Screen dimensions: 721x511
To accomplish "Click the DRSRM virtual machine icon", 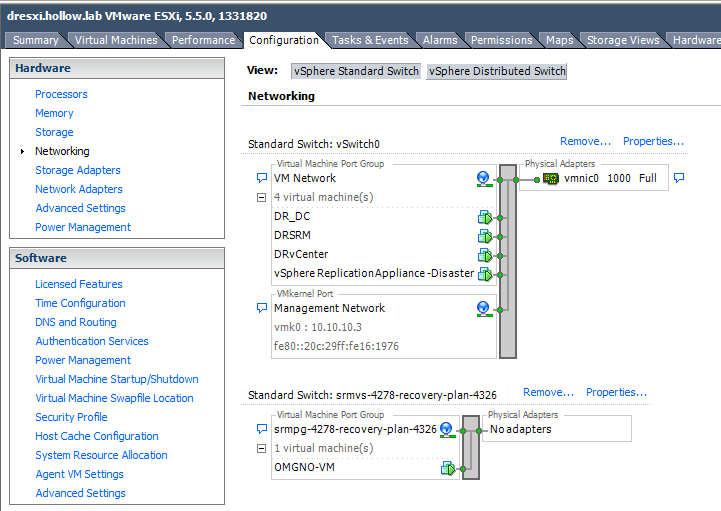I will click(484, 235).
